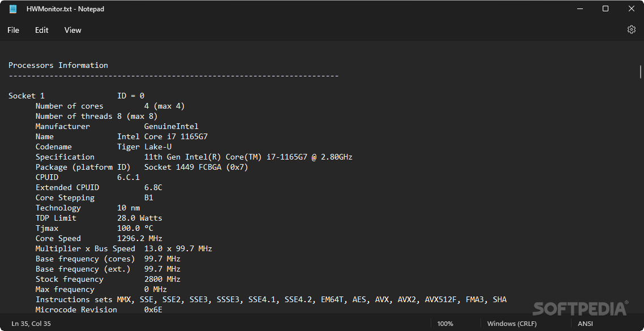Open the Edit menu

[x=41, y=30]
